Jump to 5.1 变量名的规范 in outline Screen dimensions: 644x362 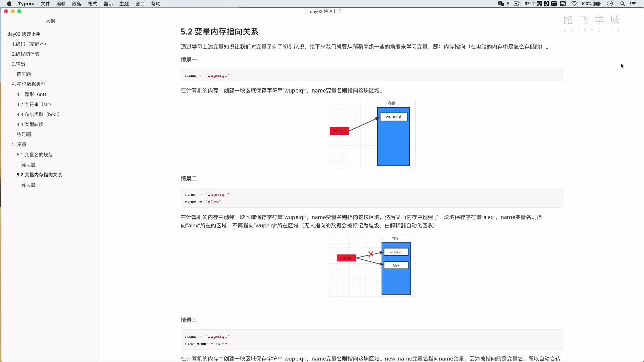tap(35, 155)
